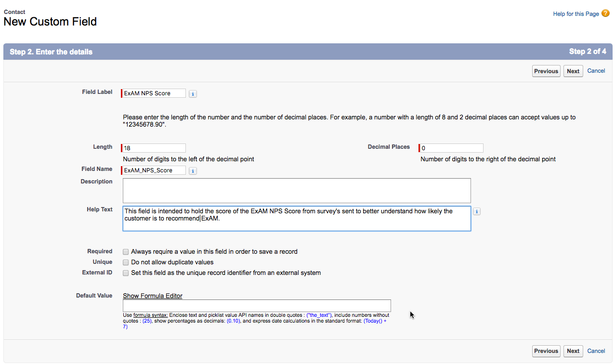Focus the Length input field
Viewport: 615px width, 364px height.
(x=154, y=148)
